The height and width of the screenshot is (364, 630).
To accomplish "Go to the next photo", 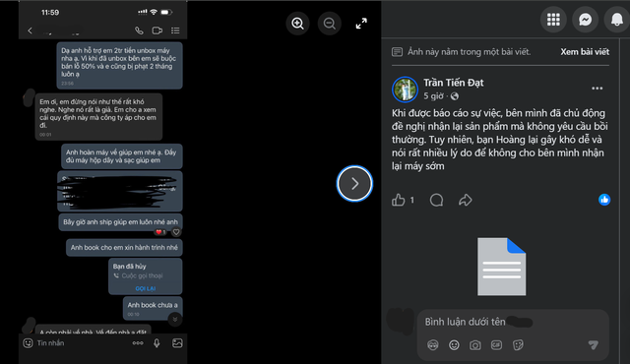I will click(354, 183).
